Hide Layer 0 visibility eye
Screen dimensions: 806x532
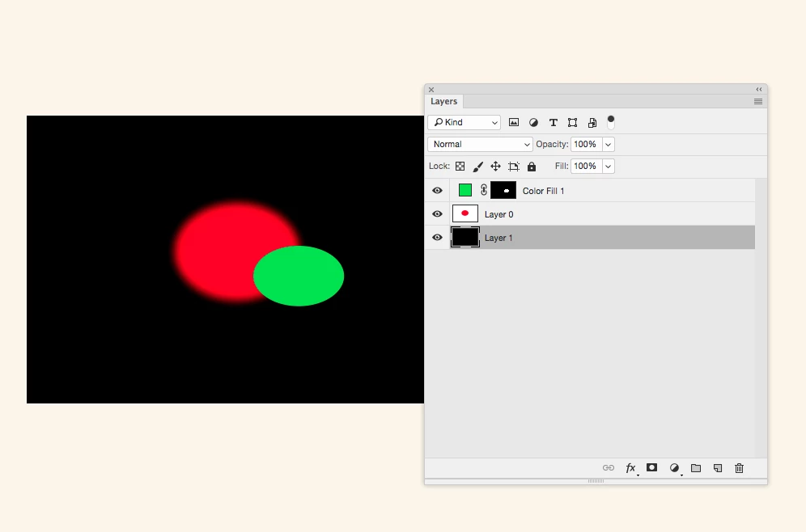coord(437,213)
